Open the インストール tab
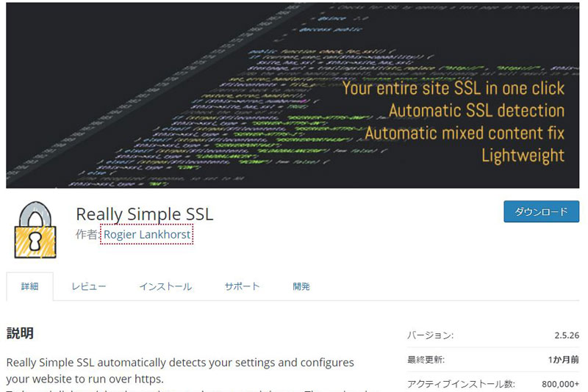 (x=165, y=286)
